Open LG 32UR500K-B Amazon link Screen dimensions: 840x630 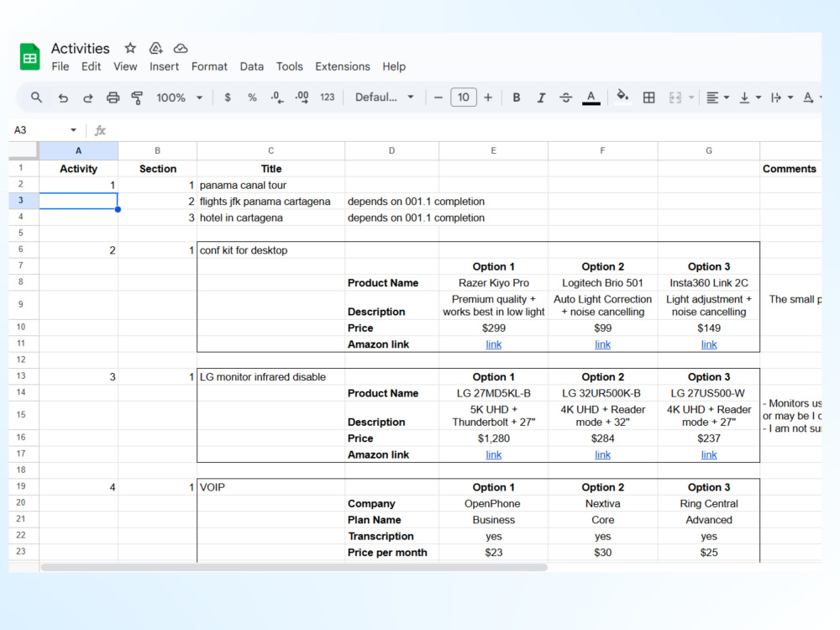pyautogui.click(x=602, y=454)
